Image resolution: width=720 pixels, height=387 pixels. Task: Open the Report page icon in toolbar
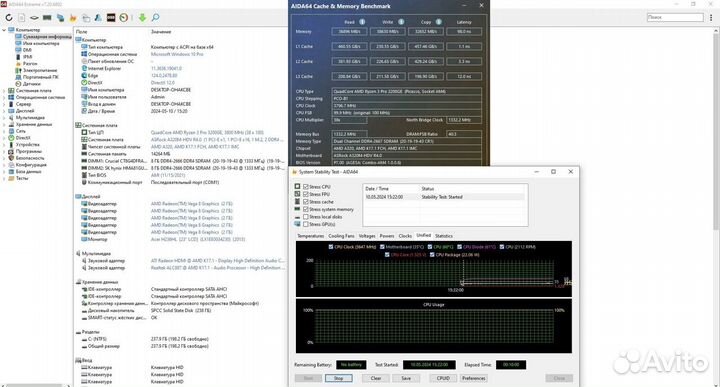tap(22, 17)
